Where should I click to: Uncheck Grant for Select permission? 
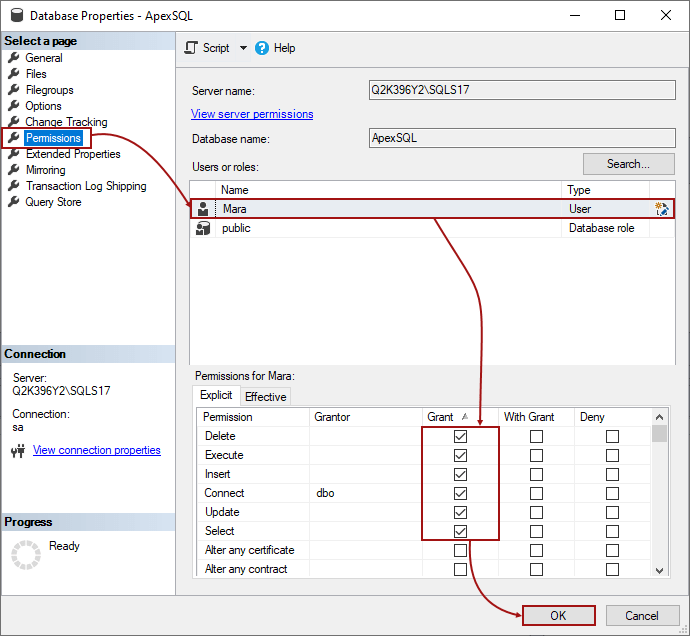[460, 531]
